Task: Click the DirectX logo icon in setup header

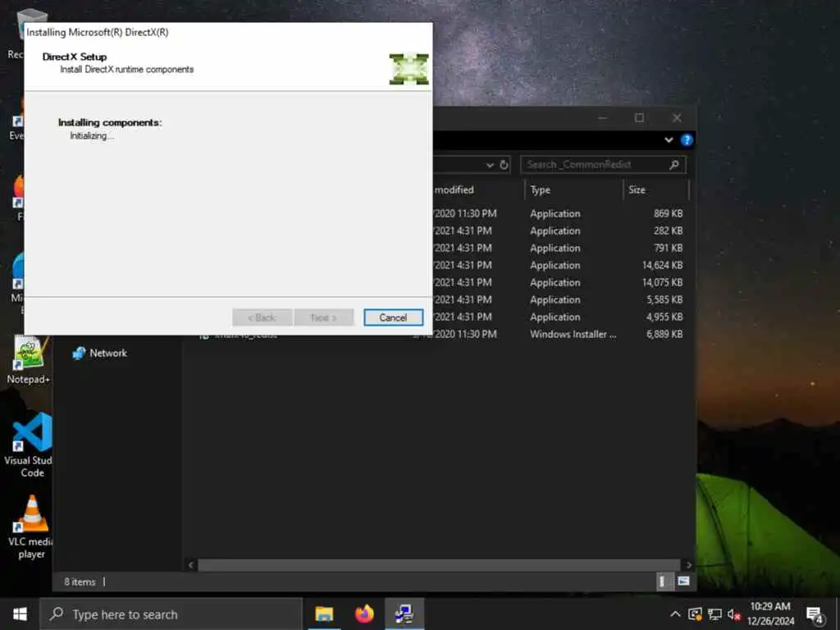Action: coord(409,69)
